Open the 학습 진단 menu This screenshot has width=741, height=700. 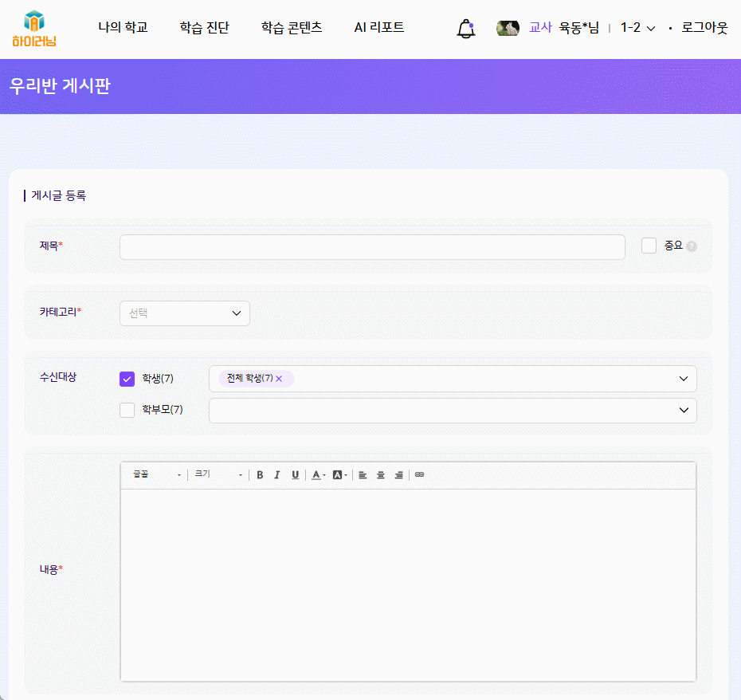point(204,28)
